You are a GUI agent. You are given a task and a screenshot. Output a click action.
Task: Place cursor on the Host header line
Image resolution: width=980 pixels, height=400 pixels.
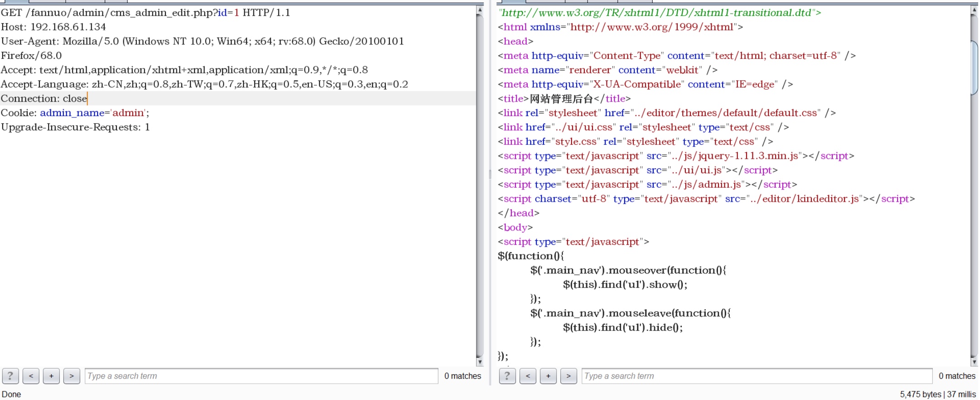(x=53, y=27)
